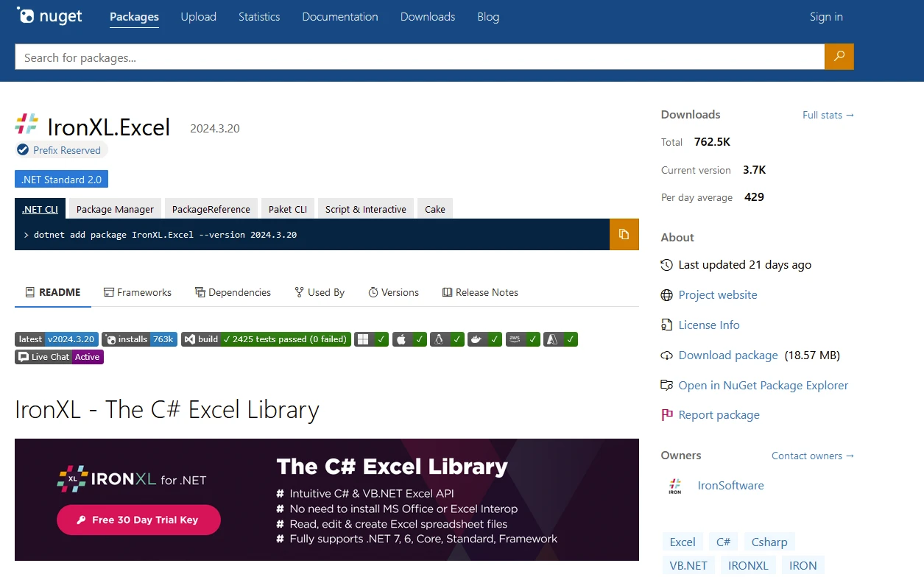Screen dimensions: 924x577
Task: Open the Full stats link
Action: point(828,115)
